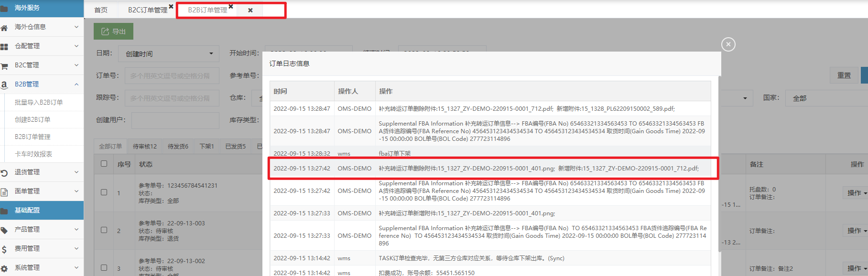Click the green 导出 button
Viewport: 868px width, 276px height.
(x=113, y=32)
